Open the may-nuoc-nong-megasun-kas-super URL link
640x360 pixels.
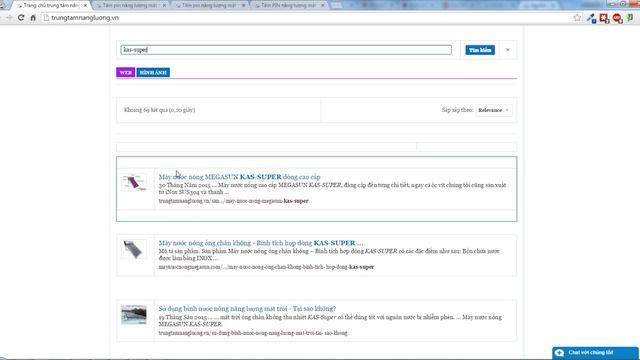point(233,201)
